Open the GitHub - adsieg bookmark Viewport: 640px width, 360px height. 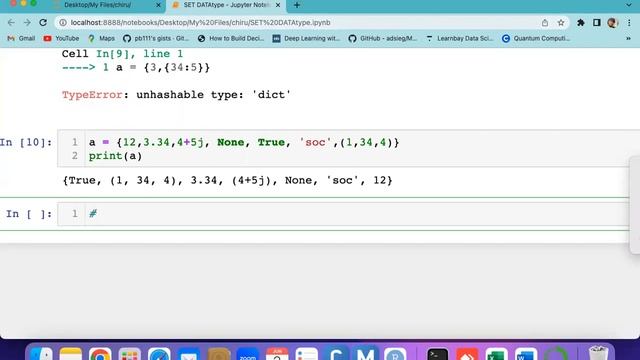[x=383, y=38]
